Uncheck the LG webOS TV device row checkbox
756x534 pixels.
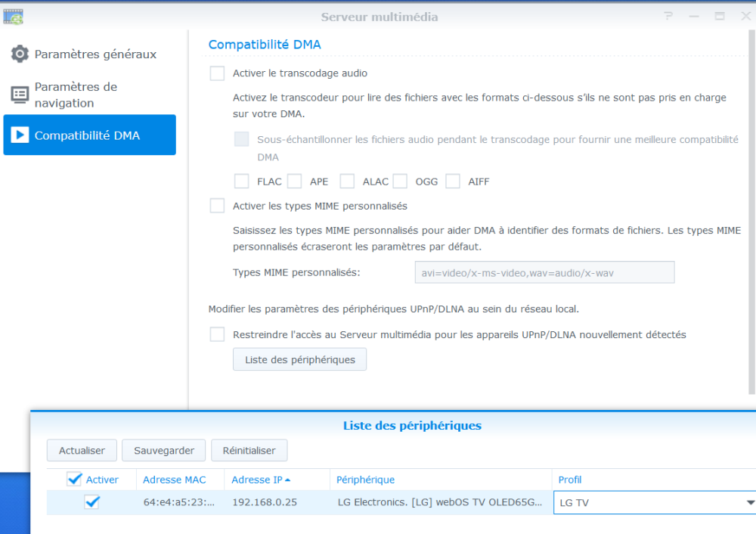coord(91,502)
